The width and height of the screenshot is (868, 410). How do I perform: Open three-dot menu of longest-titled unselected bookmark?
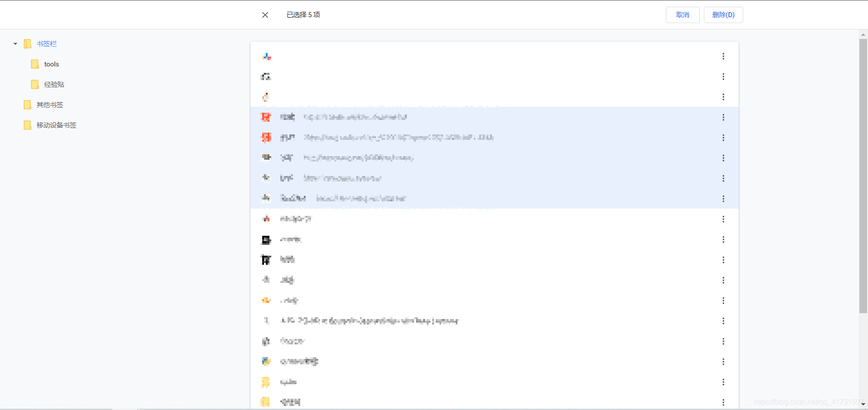(723, 321)
